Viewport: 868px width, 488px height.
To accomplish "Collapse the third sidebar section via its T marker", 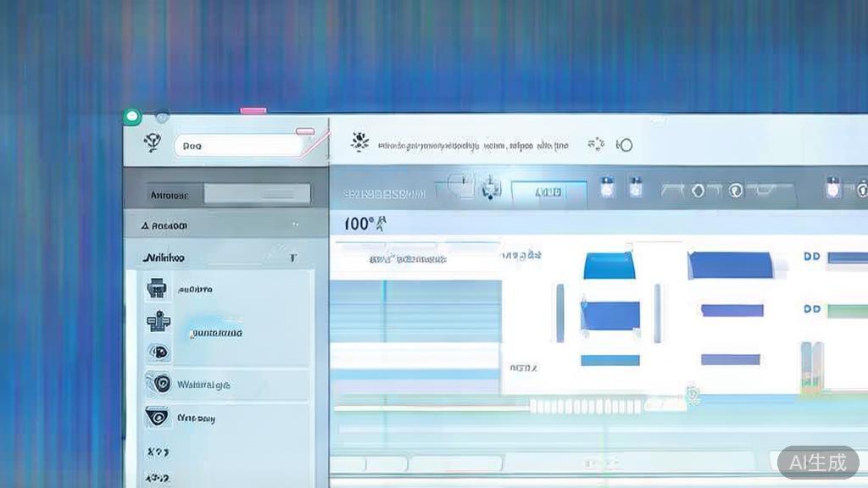I will [292, 257].
